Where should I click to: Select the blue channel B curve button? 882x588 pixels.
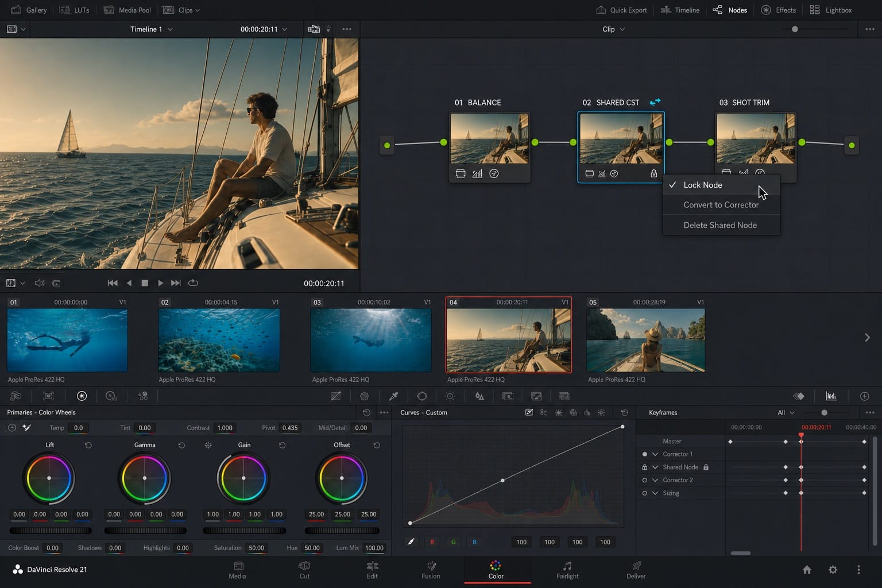[474, 542]
